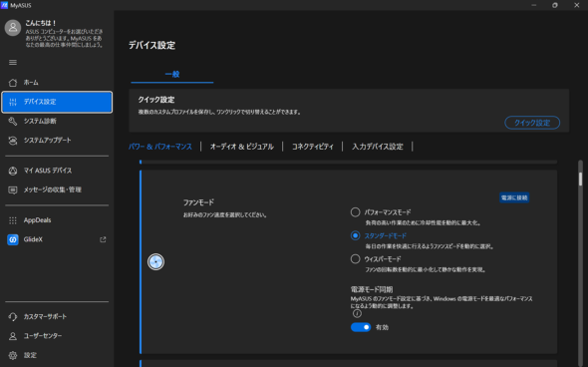Open 入力デバイス設定 section tab
This screenshot has height=367, width=588.
pyautogui.click(x=378, y=147)
